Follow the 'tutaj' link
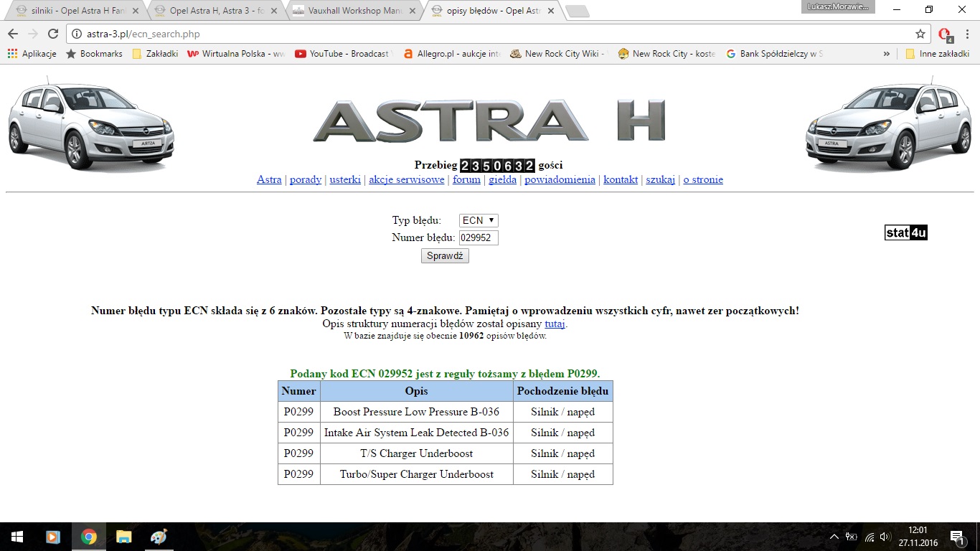 click(x=555, y=324)
